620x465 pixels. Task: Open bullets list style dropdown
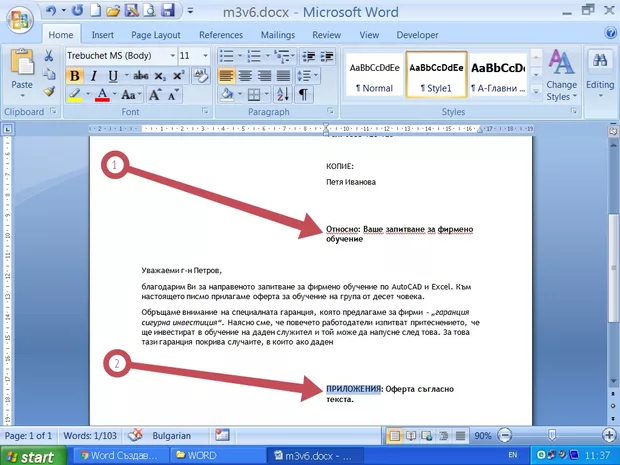pyautogui.click(x=240, y=56)
